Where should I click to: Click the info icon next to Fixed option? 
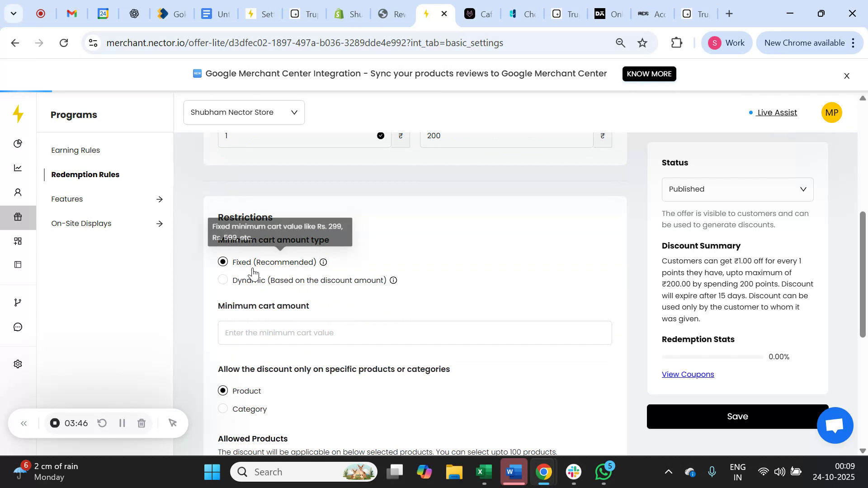pyautogui.click(x=323, y=262)
